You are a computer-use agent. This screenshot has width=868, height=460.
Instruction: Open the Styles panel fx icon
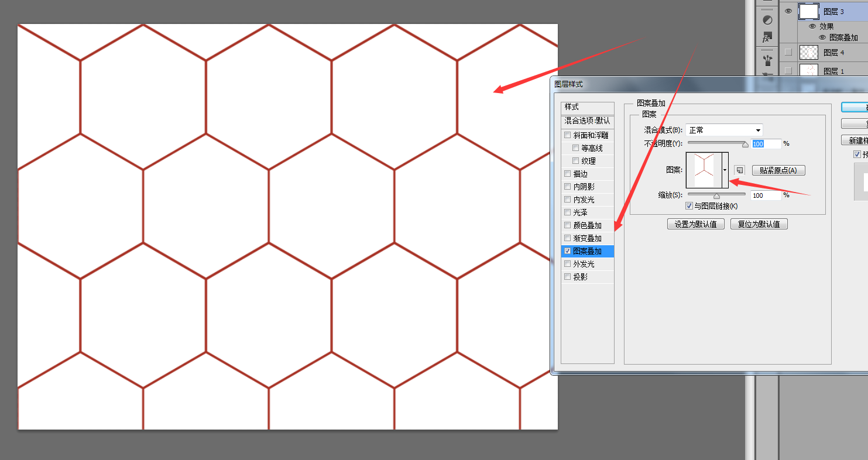767,38
